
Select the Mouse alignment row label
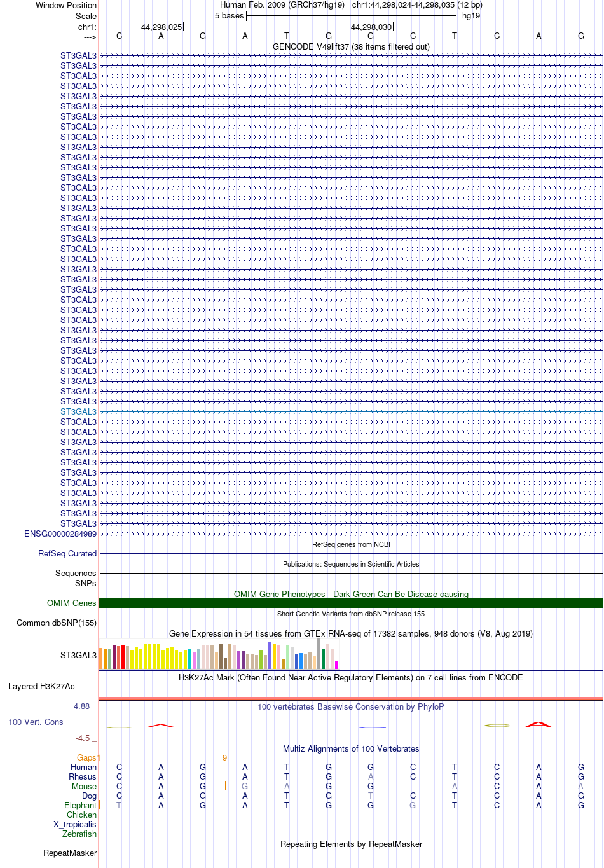click(84, 786)
